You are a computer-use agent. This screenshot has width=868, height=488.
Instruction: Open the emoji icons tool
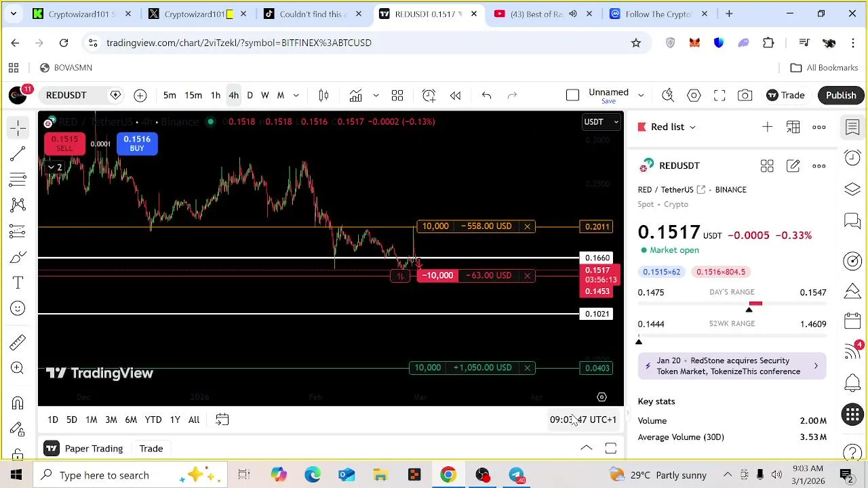[18, 308]
